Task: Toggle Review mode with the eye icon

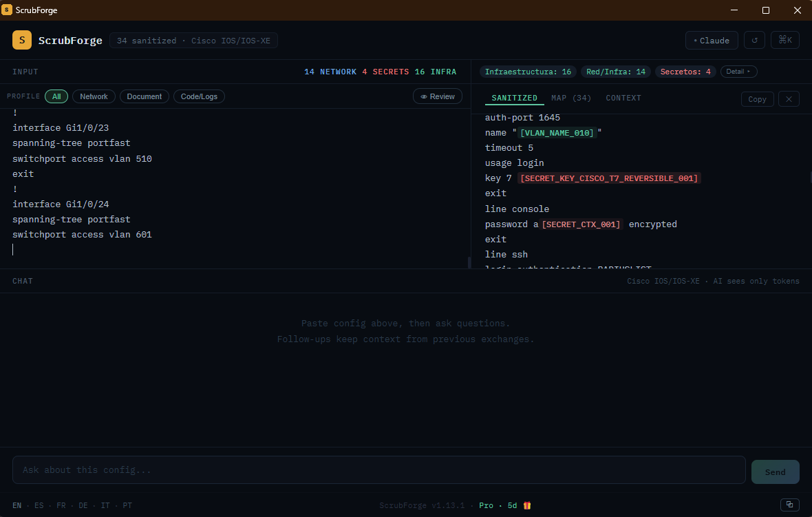Action: tap(438, 96)
